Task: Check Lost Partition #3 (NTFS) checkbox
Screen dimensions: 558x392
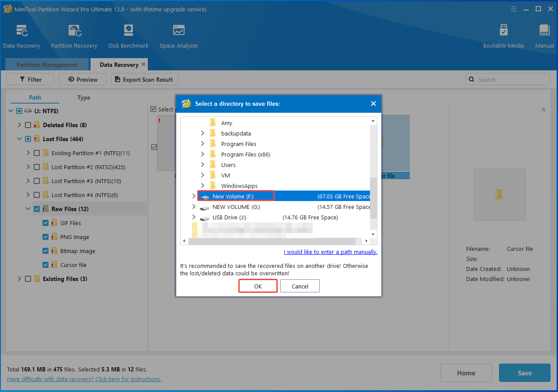Action: [37, 181]
